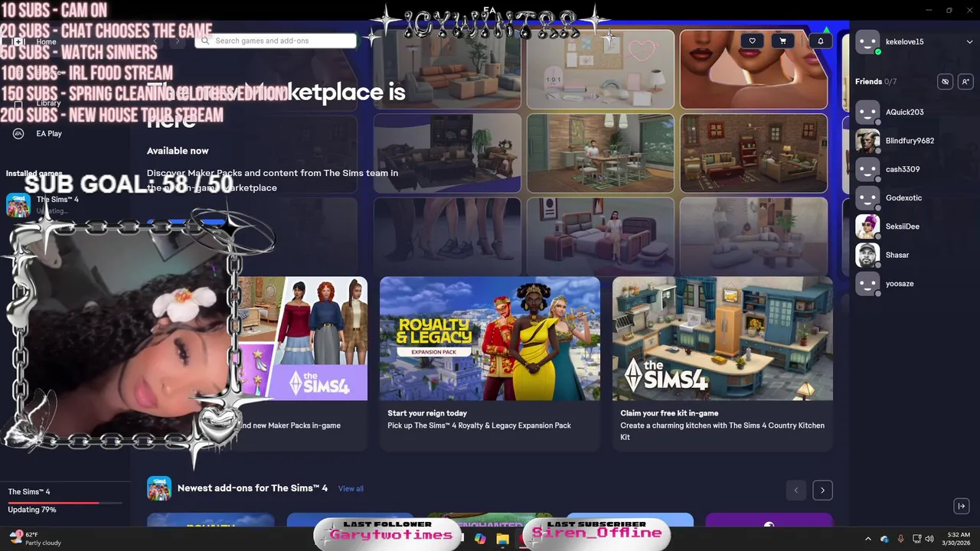This screenshot has width=980, height=551.
Task: Show hidden system tray icons
Action: coord(867,539)
